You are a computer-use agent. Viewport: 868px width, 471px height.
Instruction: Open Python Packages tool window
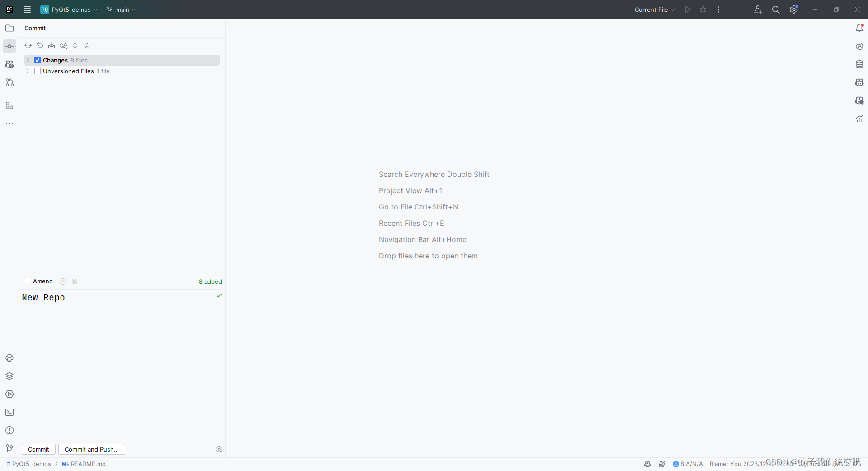click(x=9, y=376)
